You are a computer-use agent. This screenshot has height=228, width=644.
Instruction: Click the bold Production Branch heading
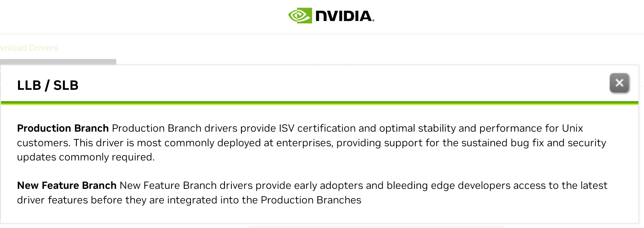(x=63, y=128)
